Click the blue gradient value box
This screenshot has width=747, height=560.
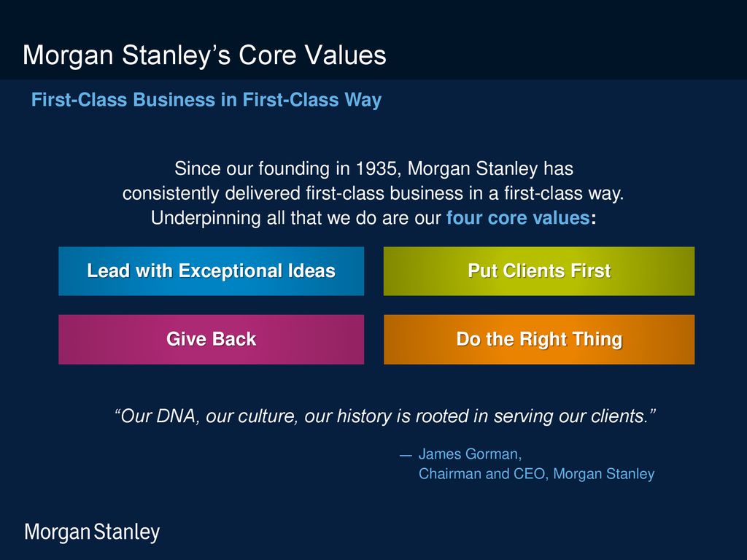tap(211, 271)
